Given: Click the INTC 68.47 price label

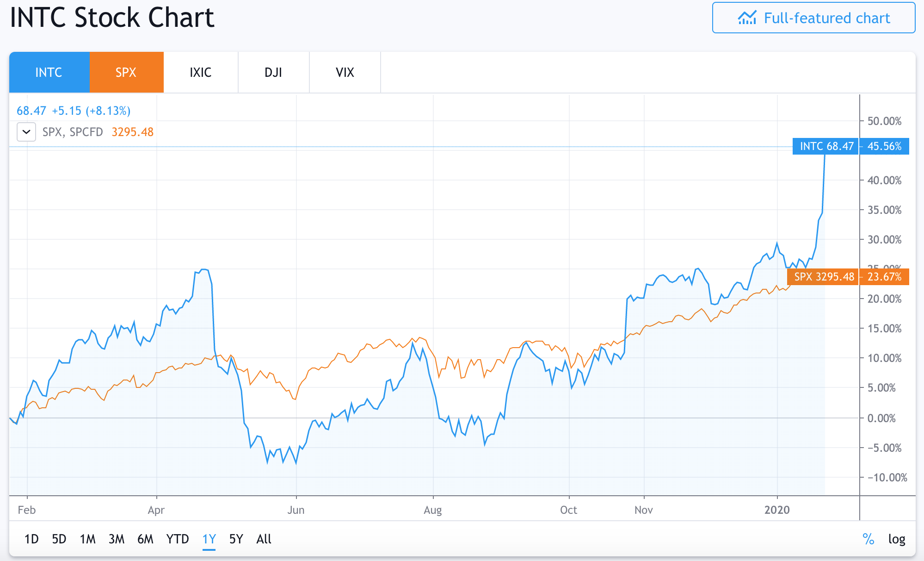Looking at the screenshot, I should point(825,146).
